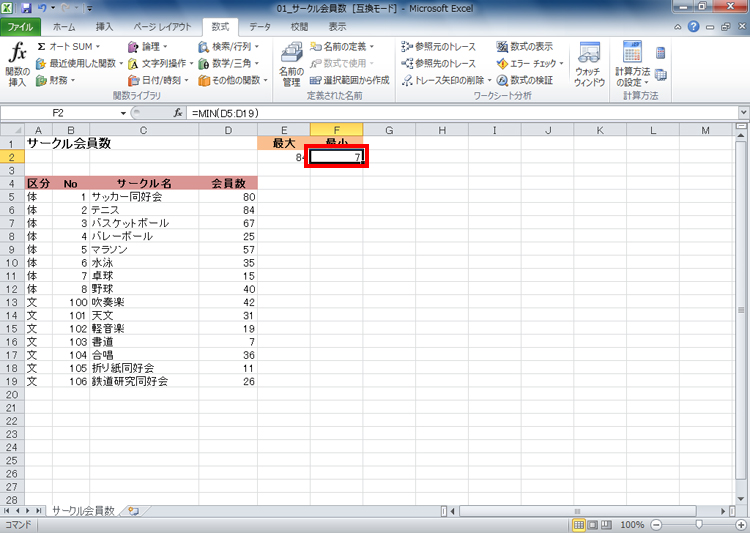Viewport: 750px width, 533px height.
Task: Open More Functions (その他の関数) menu
Action: [233, 80]
